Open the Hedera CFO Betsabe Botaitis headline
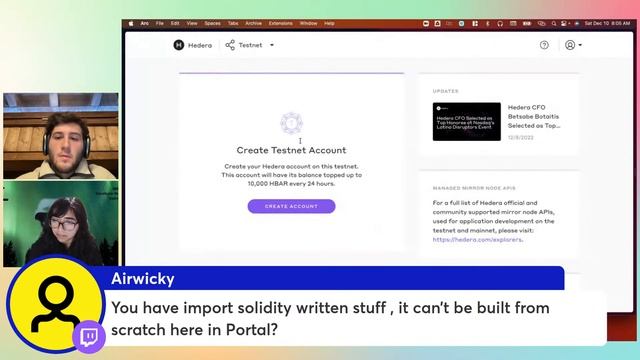The width and height of the screenshot is (640, 360). click(x=533, y=116)
